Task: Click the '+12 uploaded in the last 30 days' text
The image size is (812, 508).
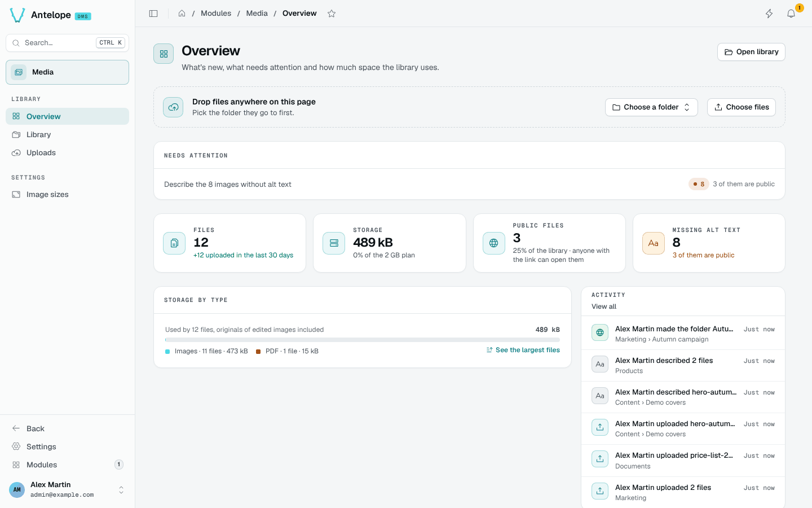Action: [x=244, y=255]
